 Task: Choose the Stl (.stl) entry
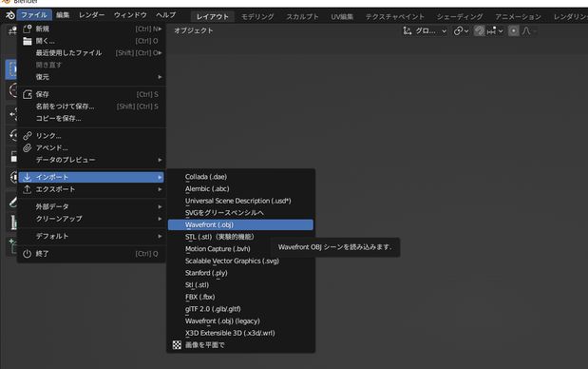[240, 284]
